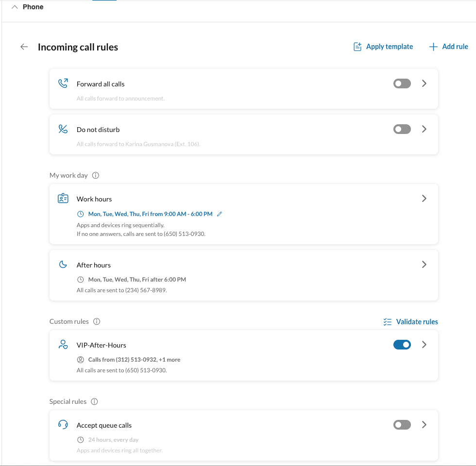Click the pencil icon to edit work hours

[220, 214]
